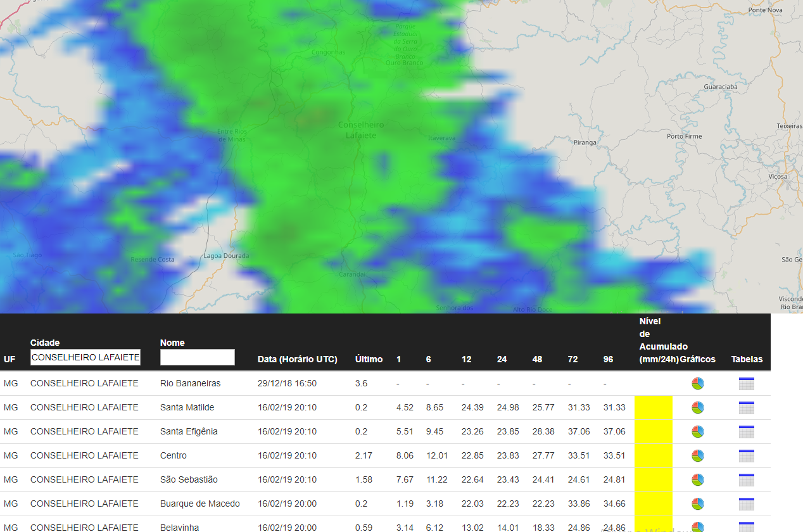Open the Buarque de Macedo table icon
This screenshot has width=803, height=532.
(x=746, y=504)
